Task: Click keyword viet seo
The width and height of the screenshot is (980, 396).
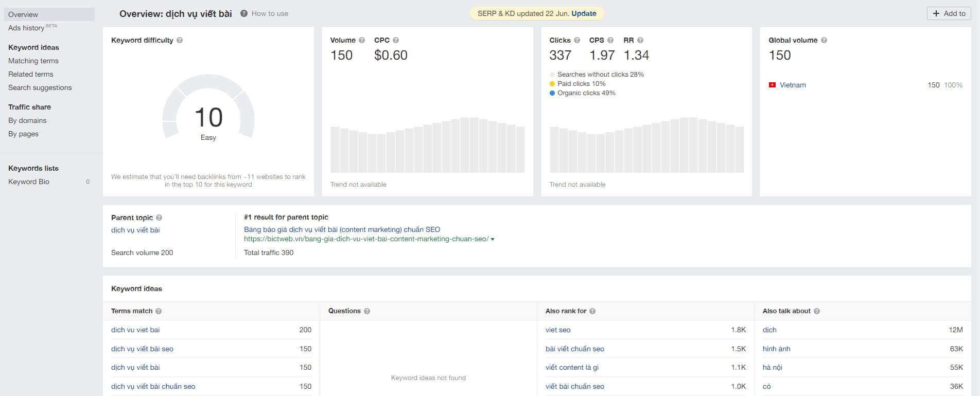Action: point(558,330)
